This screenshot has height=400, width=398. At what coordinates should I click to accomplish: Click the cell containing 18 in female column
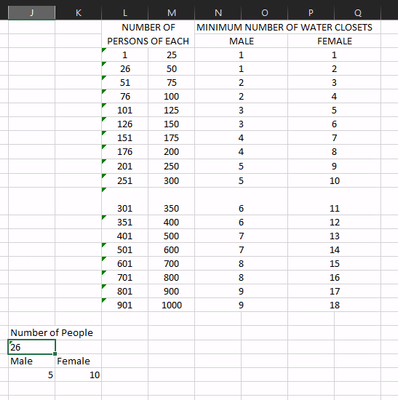click(x=334, y=305)
